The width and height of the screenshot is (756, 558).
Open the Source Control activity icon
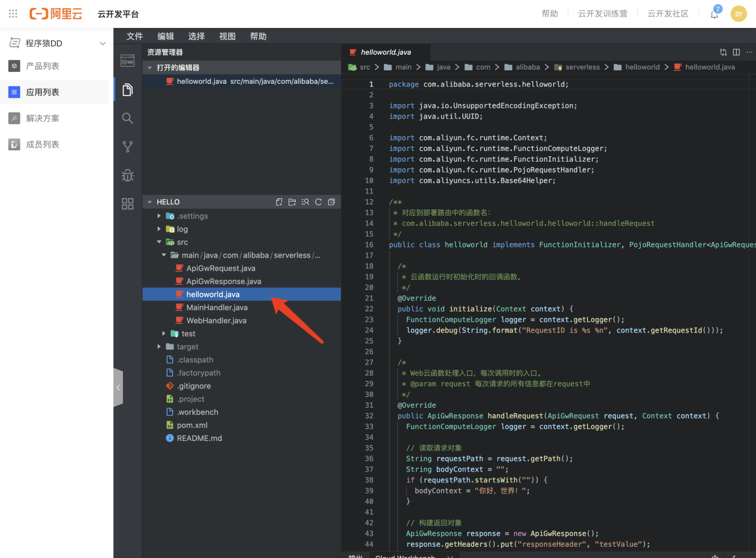click(128, 147)
